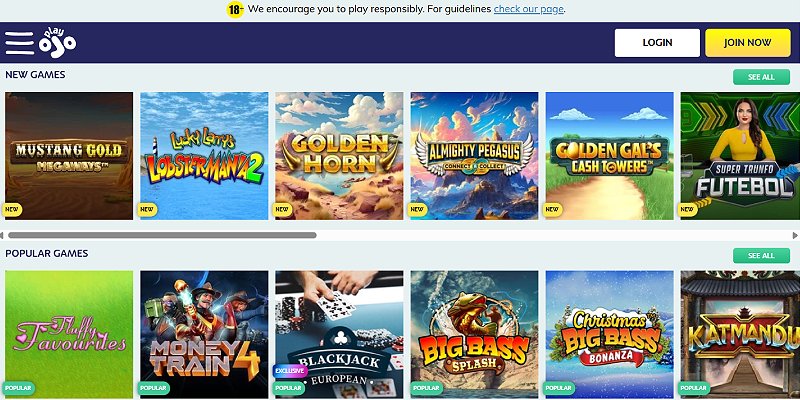This screenshot has height=400, width=800.
Task: Select the Big Bass Splash game
Action: click(x=474, y=334)
